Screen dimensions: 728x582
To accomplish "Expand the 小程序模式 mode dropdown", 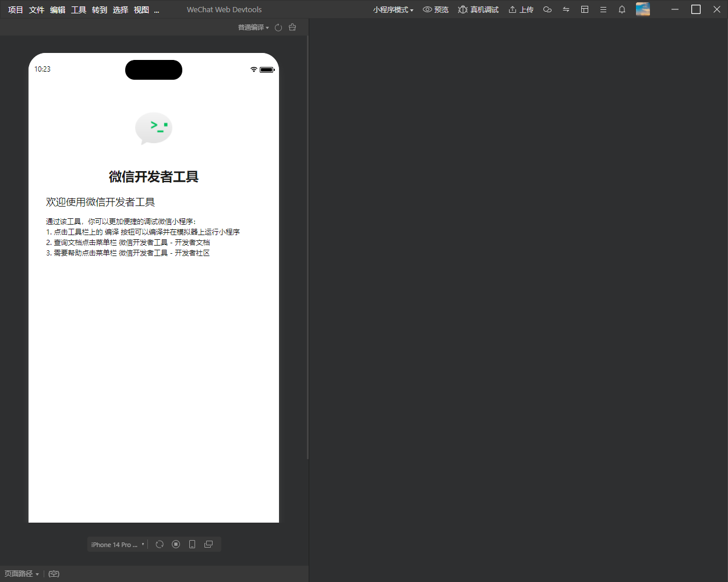I will coord(393,10).
